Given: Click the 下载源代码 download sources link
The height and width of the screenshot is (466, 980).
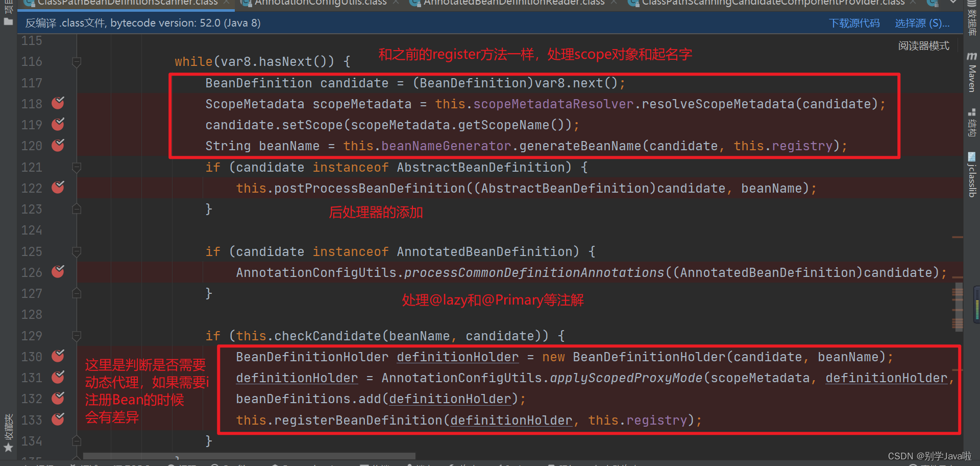Looking at the screenshot, I should click(854, 23).
